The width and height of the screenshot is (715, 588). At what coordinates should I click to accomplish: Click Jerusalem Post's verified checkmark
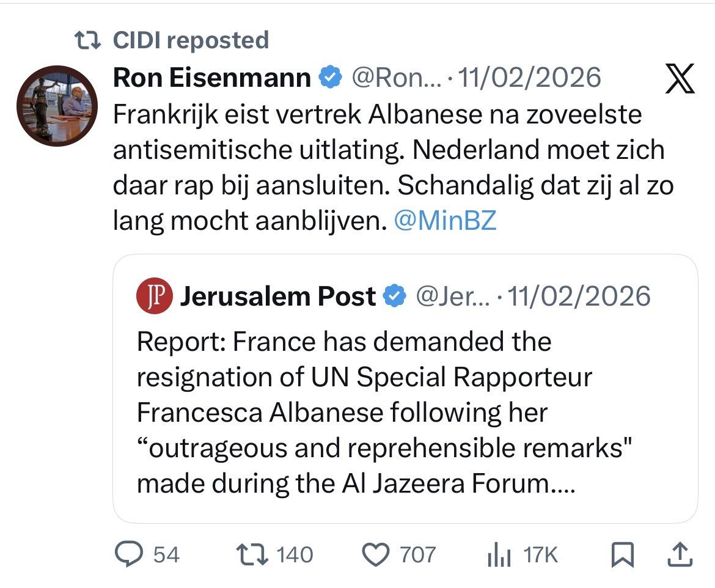pyautogui.click(x=395, y=296)
